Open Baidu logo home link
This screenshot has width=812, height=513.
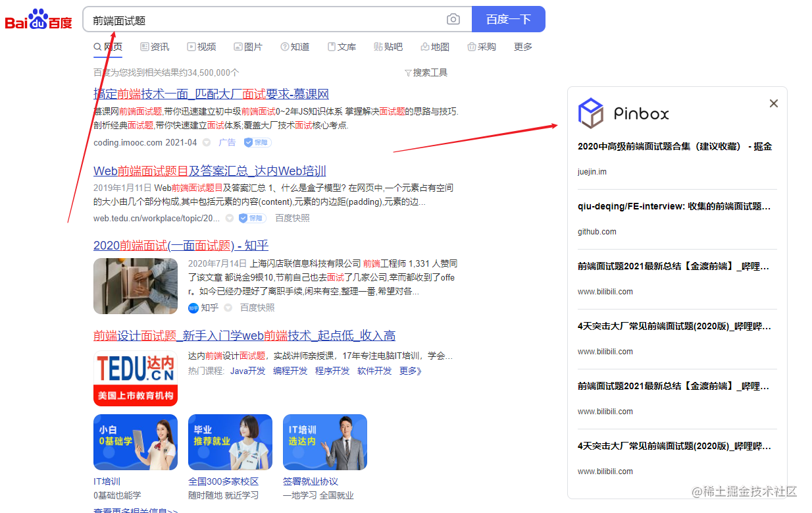click(x=38, y=20)
